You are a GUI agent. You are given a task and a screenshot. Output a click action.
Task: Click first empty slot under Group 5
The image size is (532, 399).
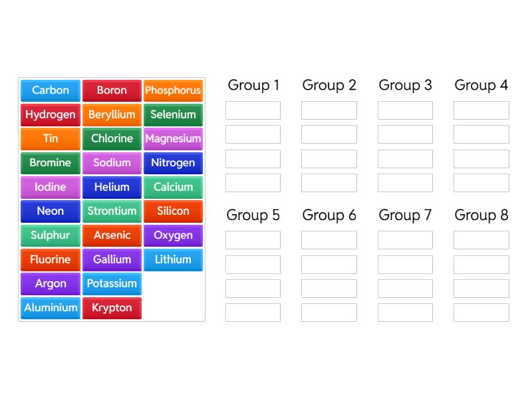(x=253, y=240)
